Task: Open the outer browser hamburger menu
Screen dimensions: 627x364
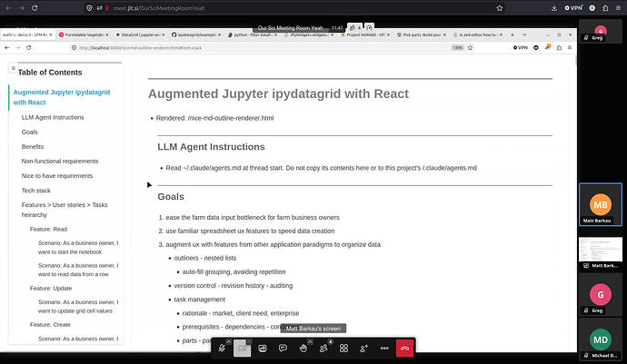Action: [618, 8]
